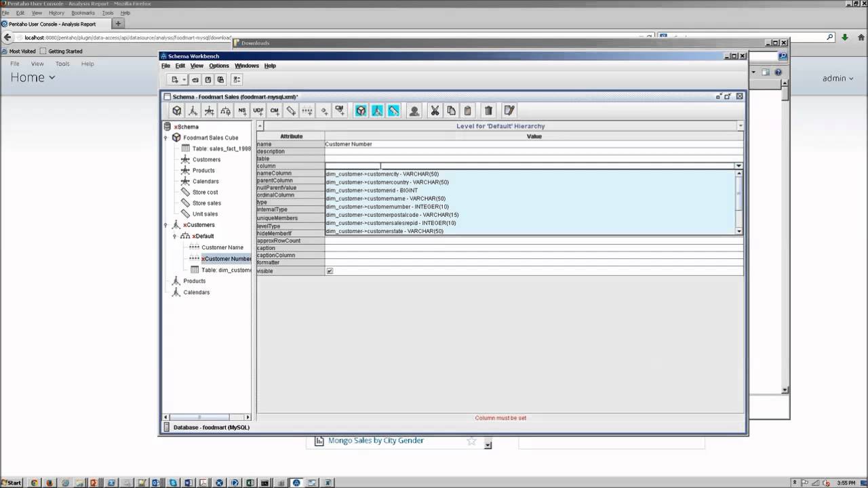The height and width of the screenshot is (488, 868).
Task: Click the New document icon in Workbench toolbar
Action: coord(175,79)
